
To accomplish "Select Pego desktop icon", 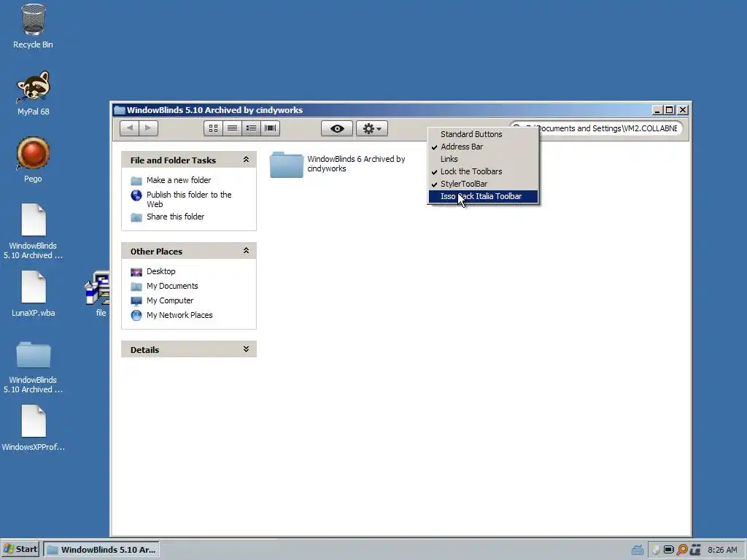I will pyautogui.click(x=33, y=160).
